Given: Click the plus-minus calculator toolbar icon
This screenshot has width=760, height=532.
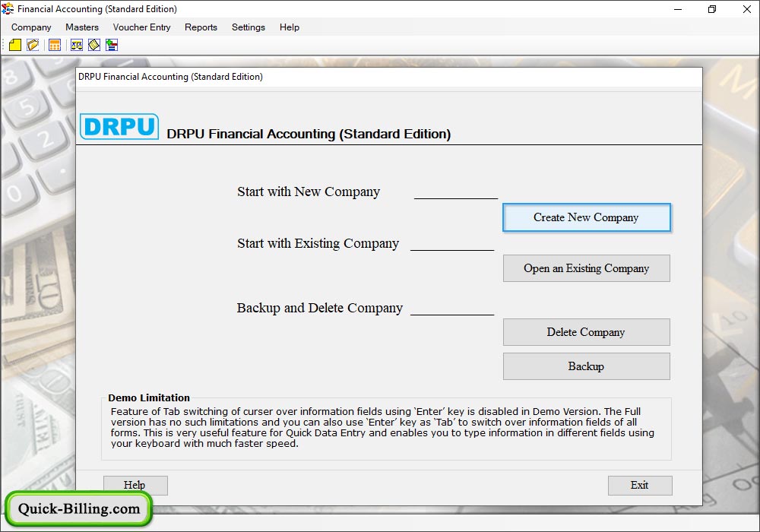Looking at the screenshot, I should point(112,45).
